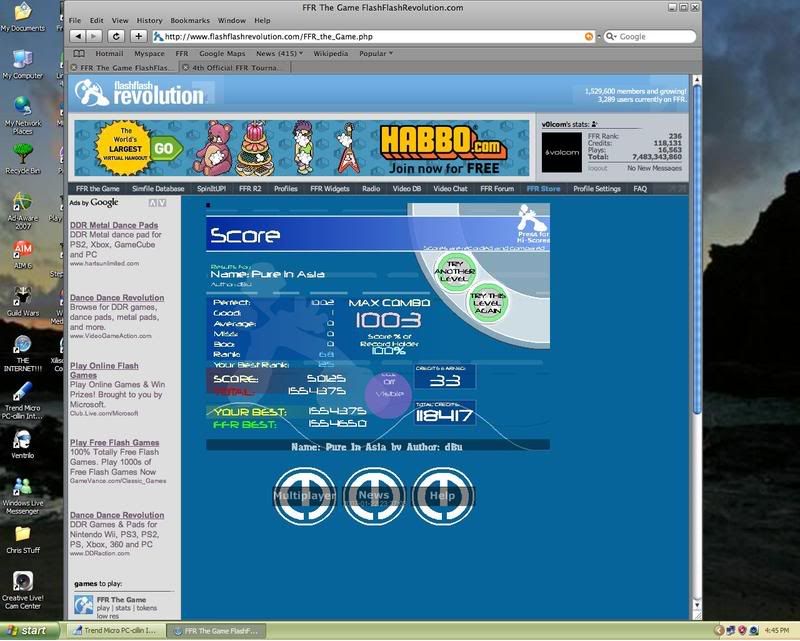Click the page vertical scrollbar thumb
Screen dimensions: 800x641
tap(697, 250)
